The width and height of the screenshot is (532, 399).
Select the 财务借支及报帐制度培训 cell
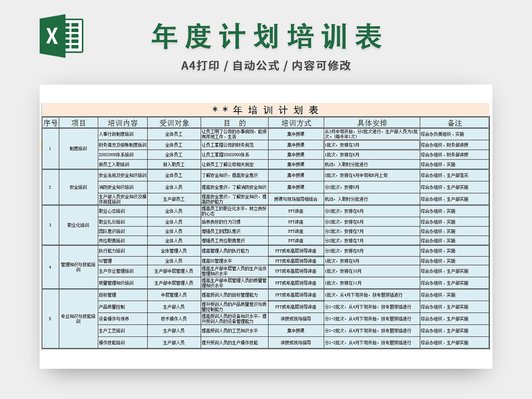click(x=123, y=145)
